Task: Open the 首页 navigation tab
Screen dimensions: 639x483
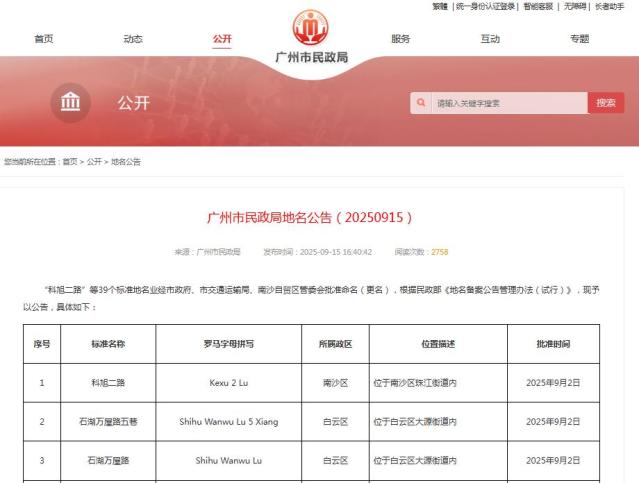Action: pos(44,39)
